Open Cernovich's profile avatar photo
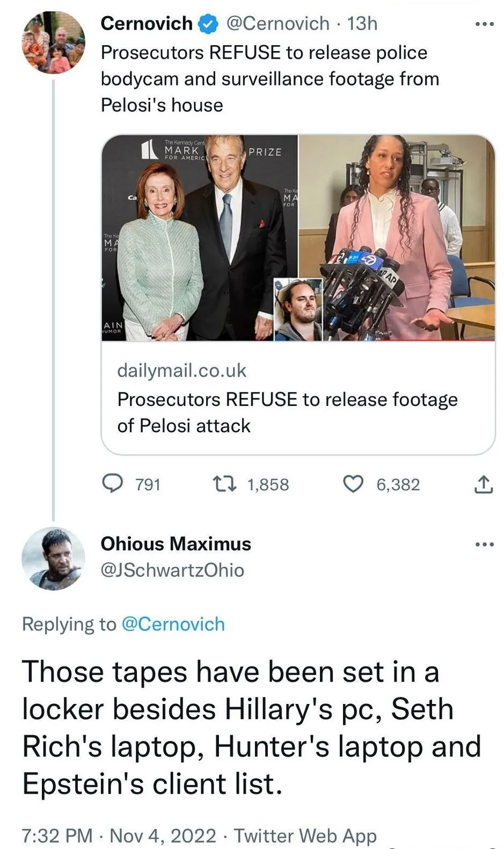 [53, 42]
